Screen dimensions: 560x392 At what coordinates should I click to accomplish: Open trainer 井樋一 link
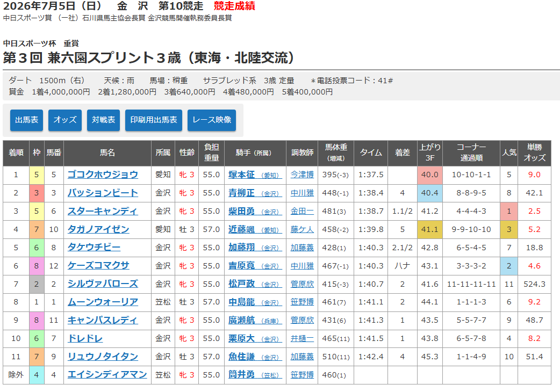tap(302, 338)
